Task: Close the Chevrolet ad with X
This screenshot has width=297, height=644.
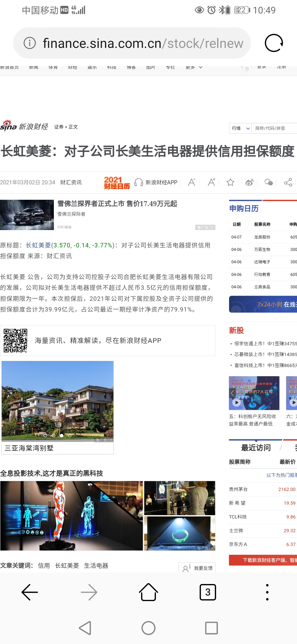Action: pyautogui.click(x=212, y=227)
